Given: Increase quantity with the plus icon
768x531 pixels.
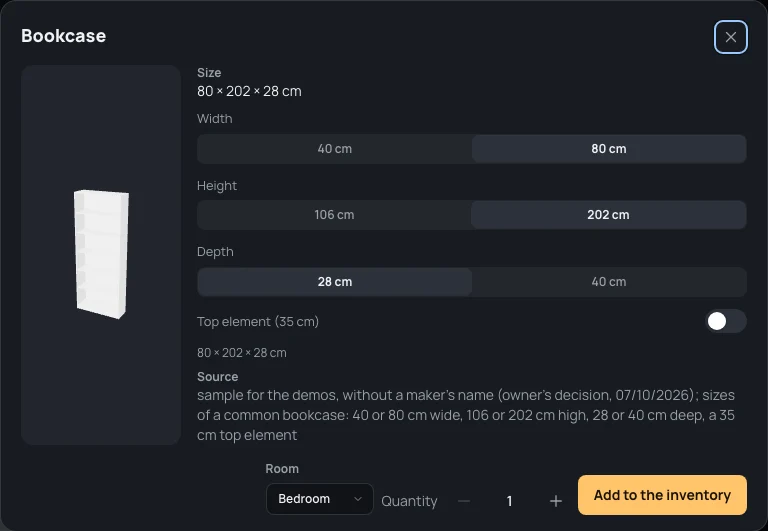Looking at the screenshot, I should point(555,501).
